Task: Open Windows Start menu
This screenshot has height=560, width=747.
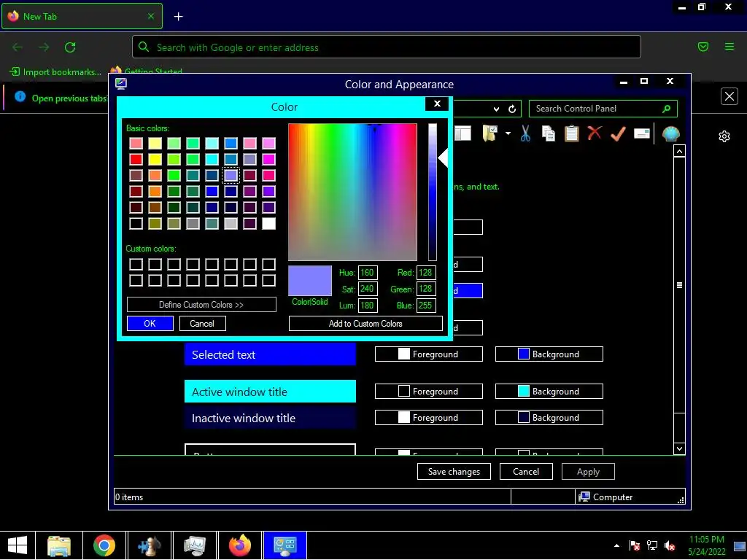Action: click(x=18, y=545)
